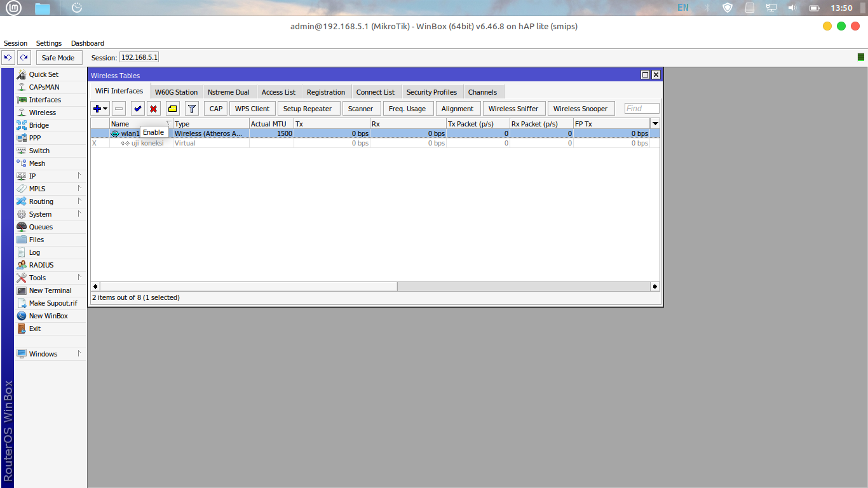868x488 pixels.
Task: Switch to Security Profiles tab
Action: (431, 92)
